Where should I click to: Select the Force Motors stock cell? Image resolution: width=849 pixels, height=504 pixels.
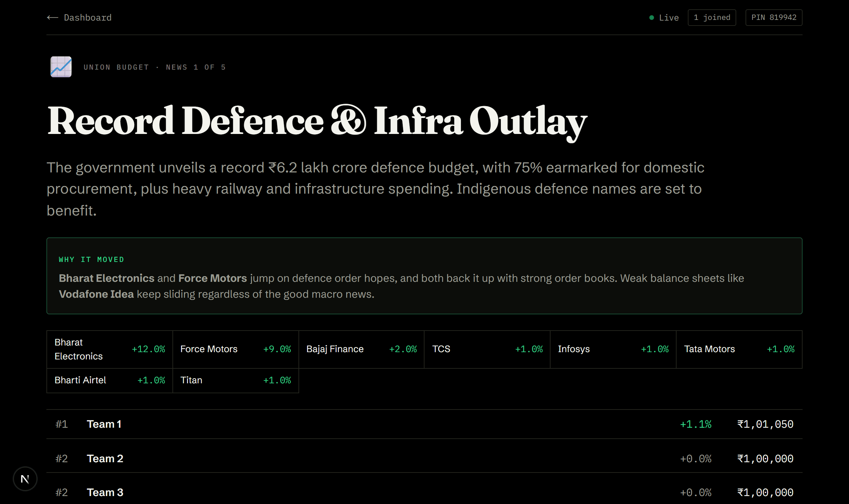coord(236,349)
